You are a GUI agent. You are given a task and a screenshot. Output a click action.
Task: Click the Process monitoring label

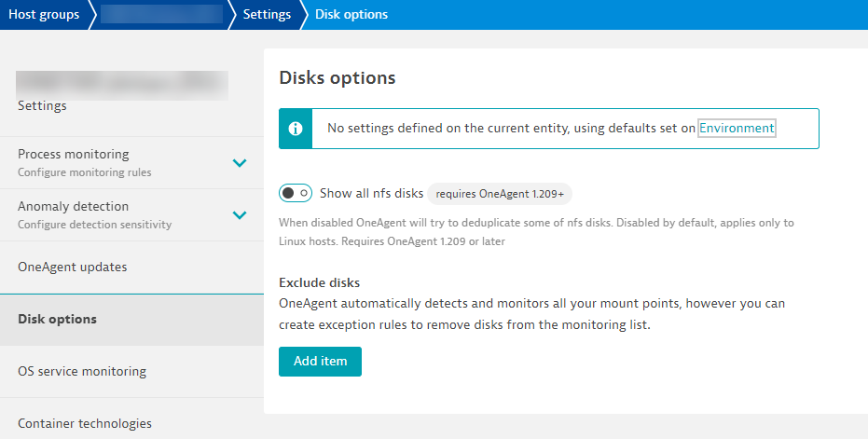pyautogui.click(x=74, y=155)
